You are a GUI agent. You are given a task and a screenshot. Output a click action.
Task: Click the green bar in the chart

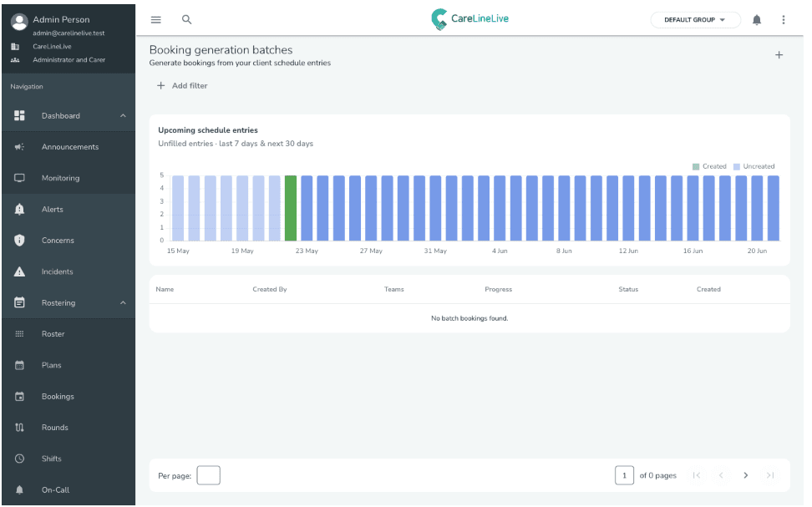(291, 208)
